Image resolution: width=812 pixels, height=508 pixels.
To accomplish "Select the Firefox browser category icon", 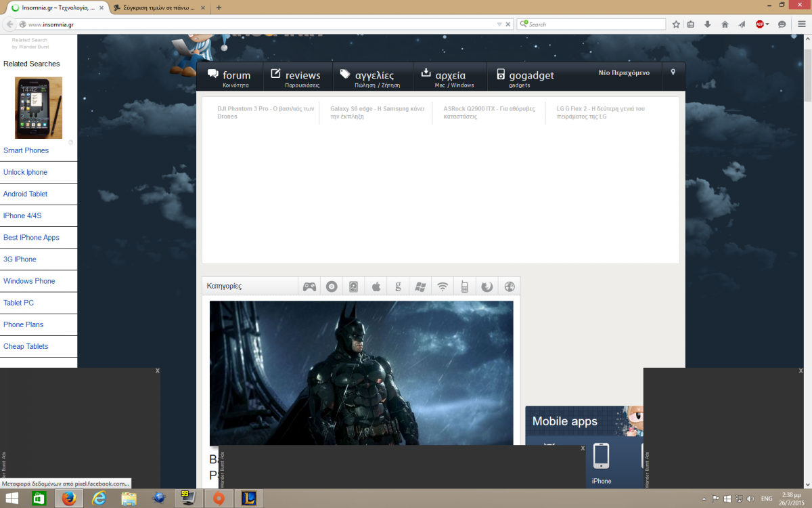I will pyautogui.click(x=487, y=287).
